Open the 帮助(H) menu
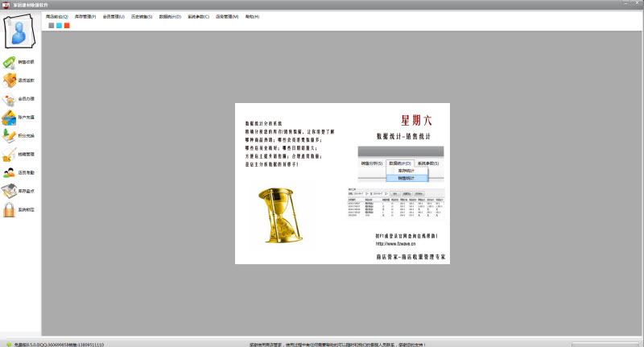 [252, 17]
